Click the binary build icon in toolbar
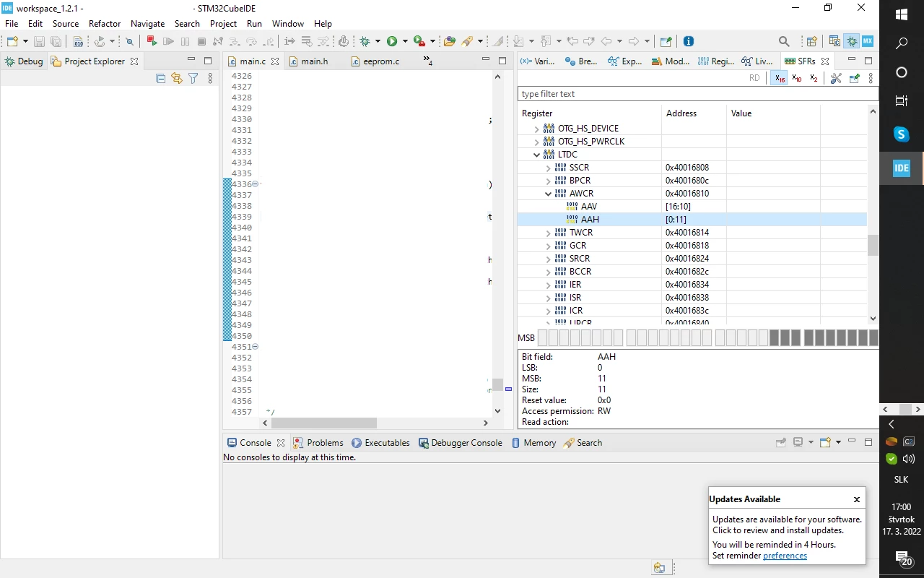 [x=78, y=41]
